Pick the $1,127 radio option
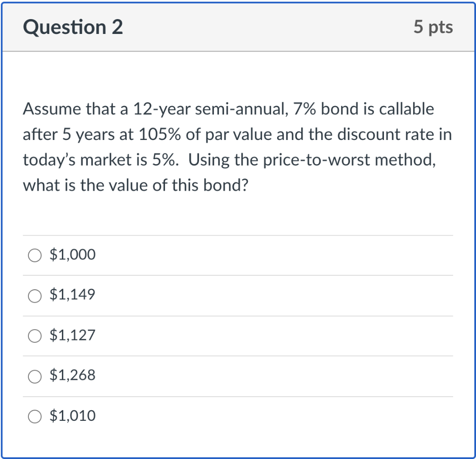476x459 pixels. pos(35,336)
